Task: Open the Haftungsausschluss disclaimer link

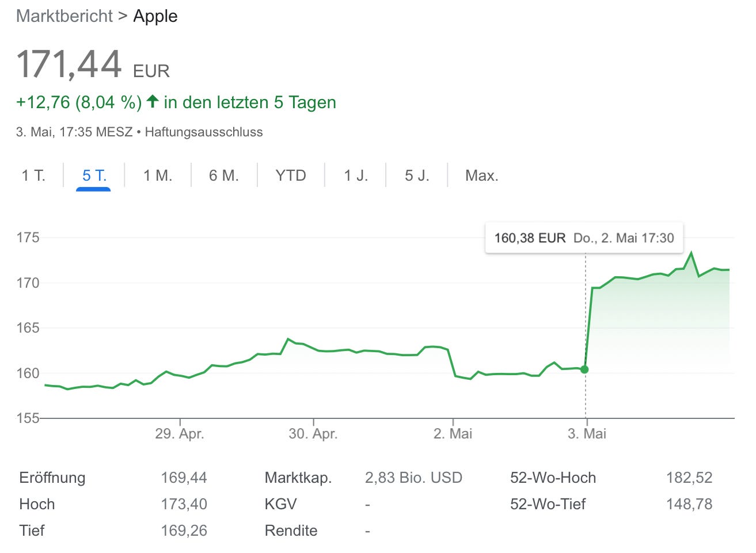Action: click(204, 132)
